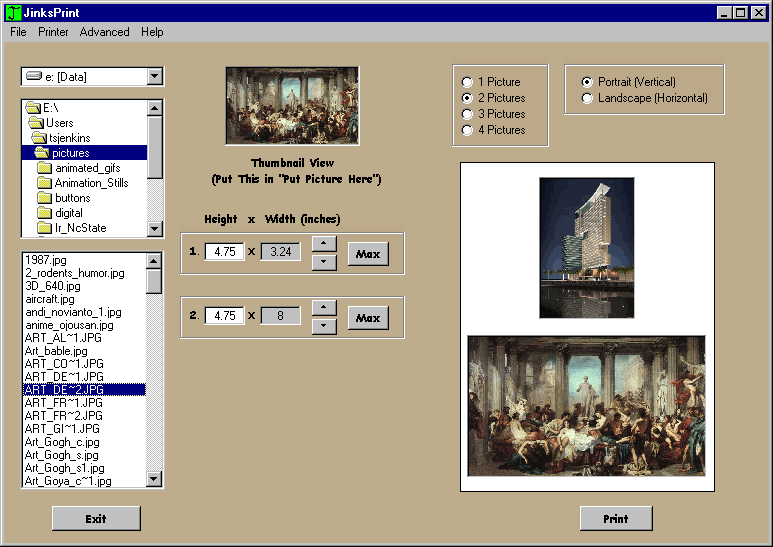This screenshot has height=547, width=773.
Task: Click the Exit button
Action: [x=96, y=518]
